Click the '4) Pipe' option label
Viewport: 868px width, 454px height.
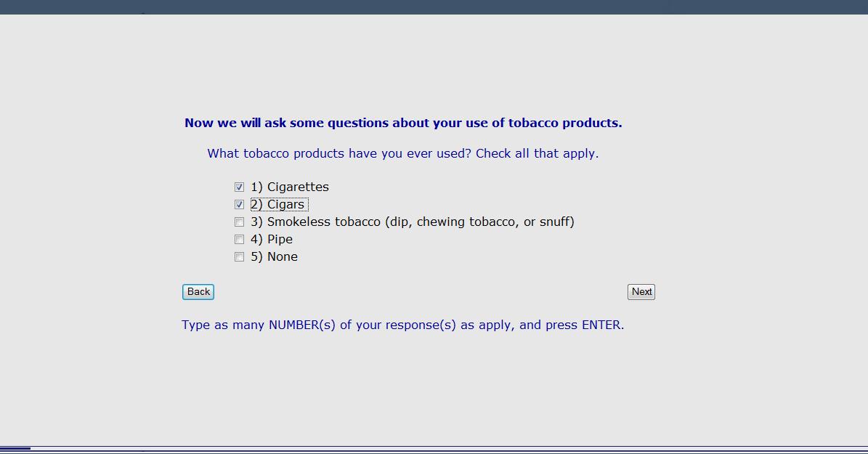point(272,240)
